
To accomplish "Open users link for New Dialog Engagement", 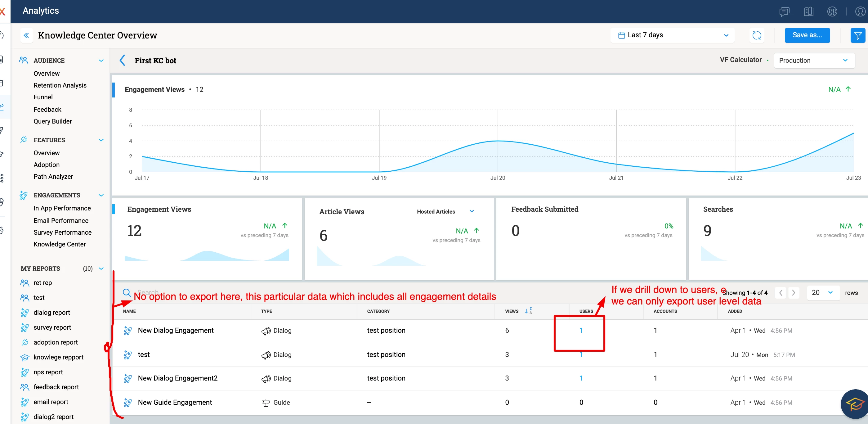I will [x=581, y=330].
